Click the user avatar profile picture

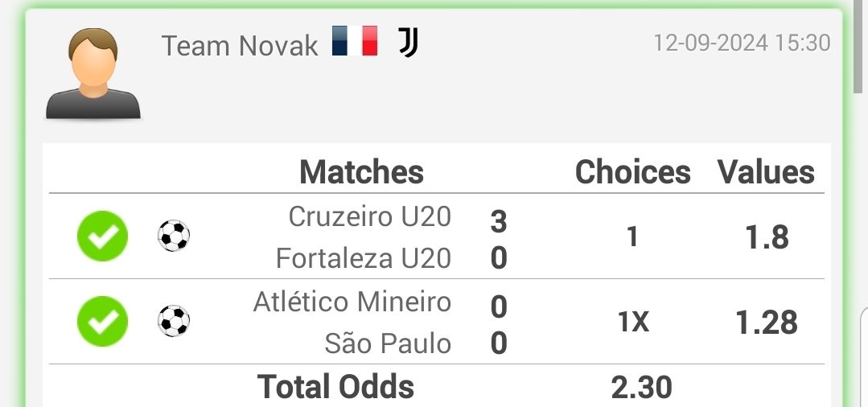(x=93, y=74)
